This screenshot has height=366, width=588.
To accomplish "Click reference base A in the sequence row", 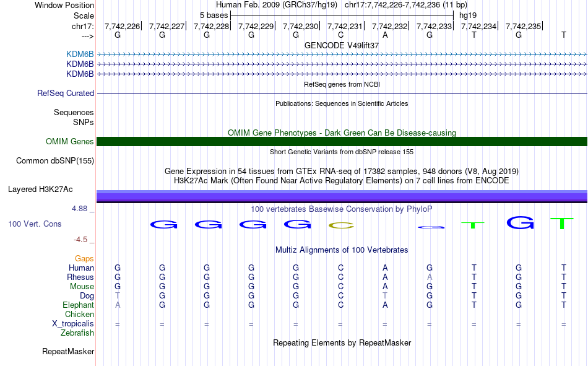I will [385, 35].
